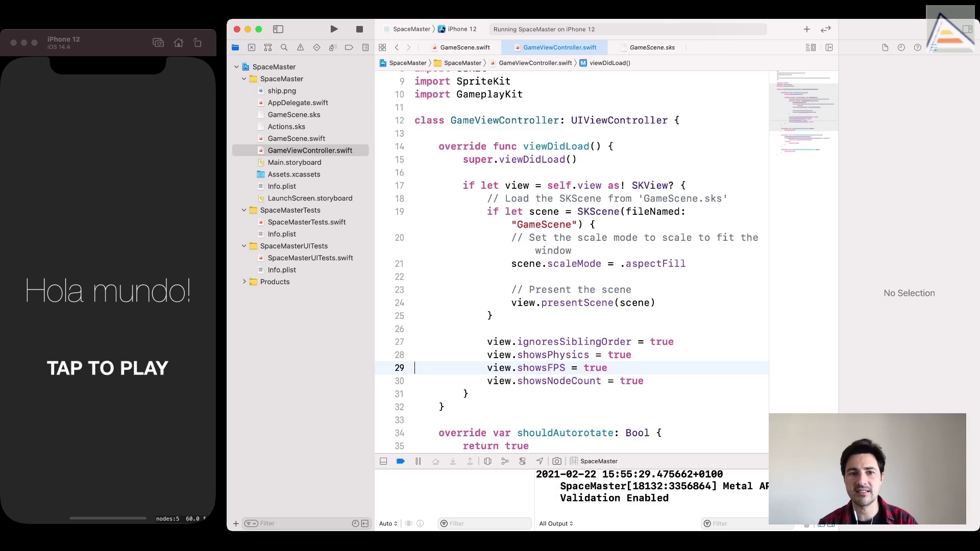Screen dimensions: 980x551
Task: Toggle the navigator sidebar in Xcode toolbar
Action: pyautogui.click(x=278, y=29)
